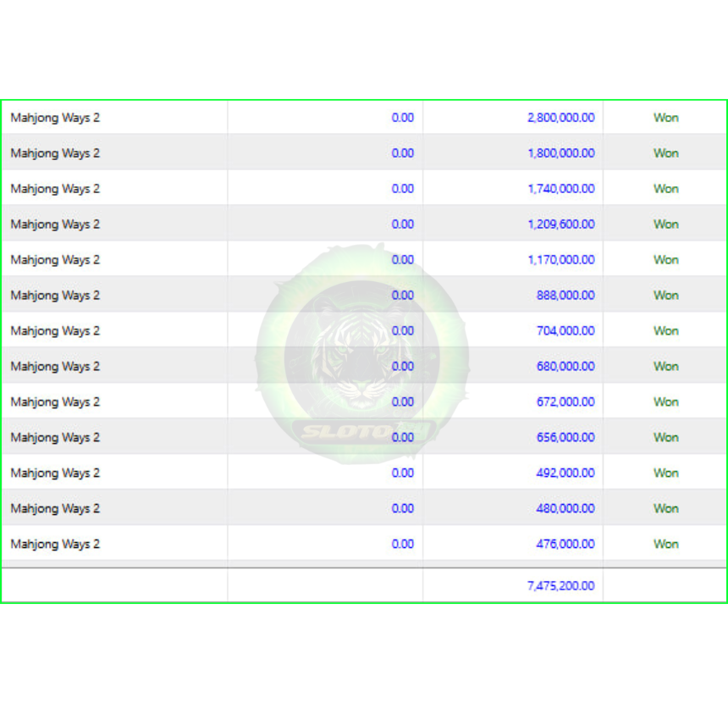Click the 7,475,200.00 total amount
The height and width of the screenshot is (703, 728).
(x=561, y=586)
